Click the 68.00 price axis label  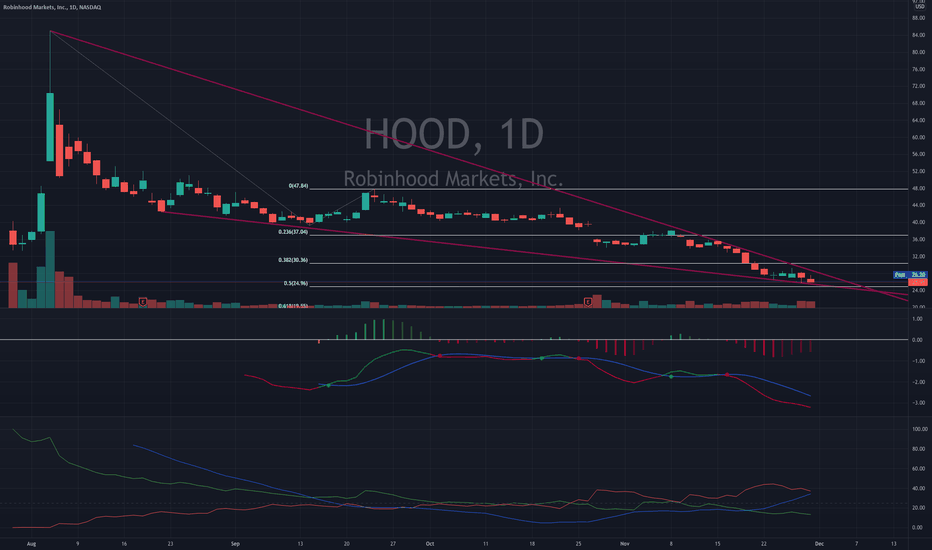tap(918, 103)
